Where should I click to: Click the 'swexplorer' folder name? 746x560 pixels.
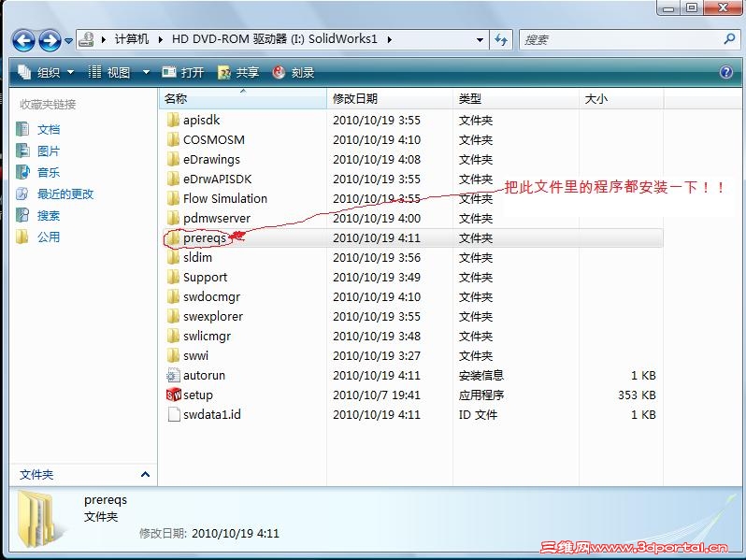[x=213, y=316]
